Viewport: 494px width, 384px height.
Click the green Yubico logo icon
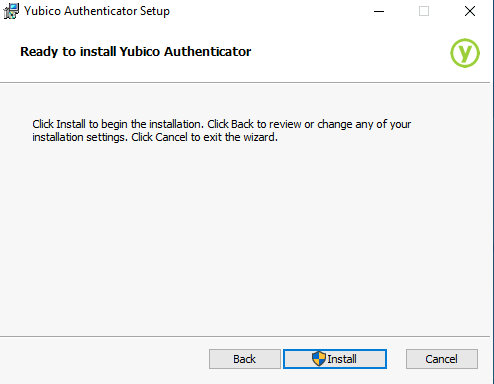[465, 53]
